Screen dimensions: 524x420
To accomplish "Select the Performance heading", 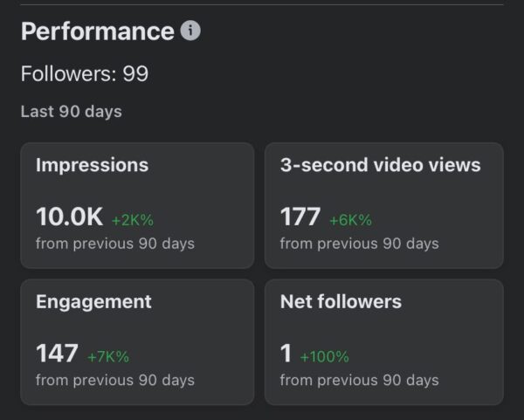I will tap(97, 31).
